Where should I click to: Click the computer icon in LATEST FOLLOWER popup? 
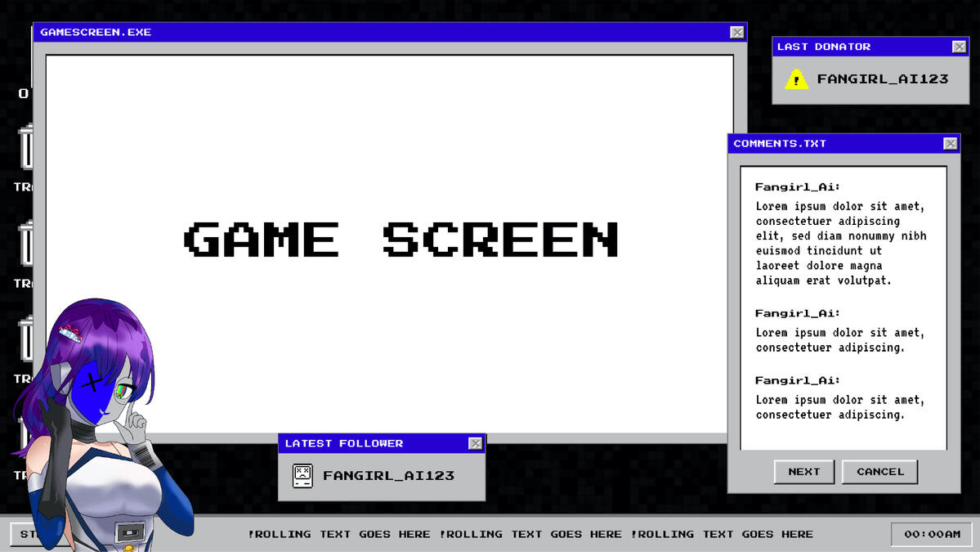point(302,475)
